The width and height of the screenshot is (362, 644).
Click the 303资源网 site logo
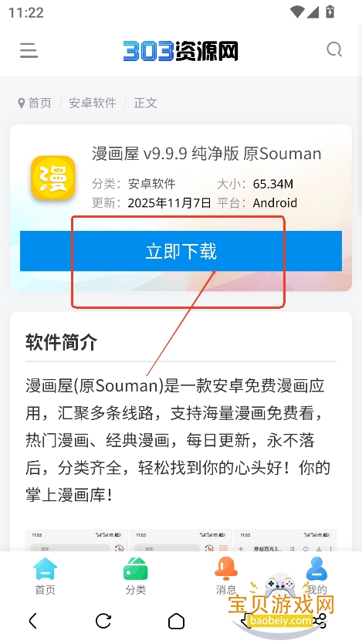(181, 51)
